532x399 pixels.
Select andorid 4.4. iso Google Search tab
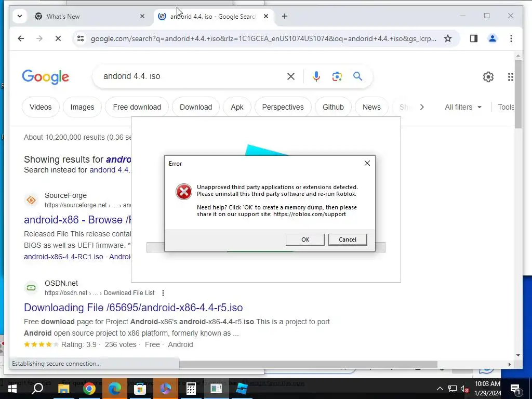click(x=213, y=16)
